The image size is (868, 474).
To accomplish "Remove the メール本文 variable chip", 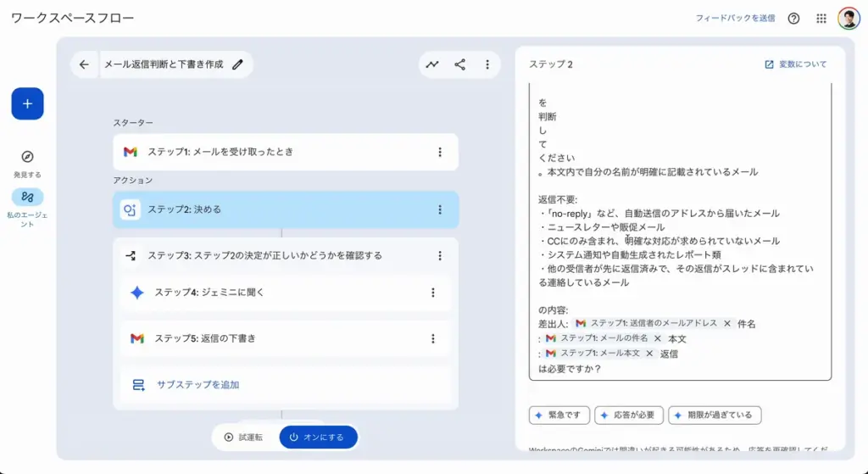I will point(649,353).
